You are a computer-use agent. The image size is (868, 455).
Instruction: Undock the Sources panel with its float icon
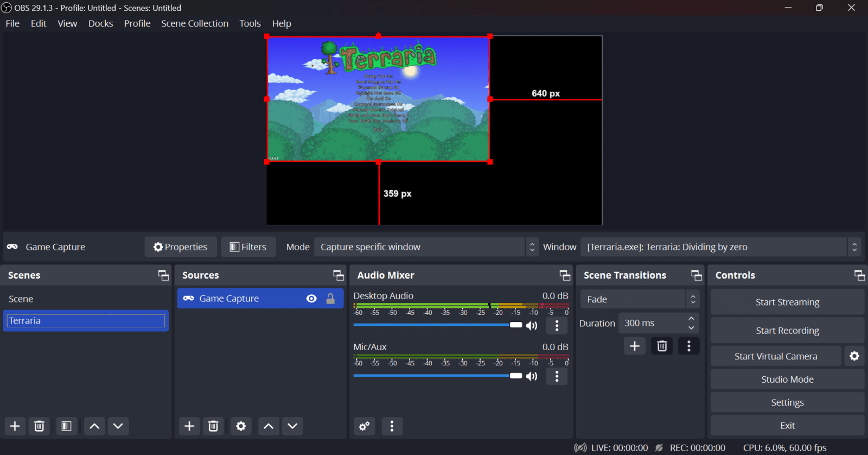tap(339, 275)
